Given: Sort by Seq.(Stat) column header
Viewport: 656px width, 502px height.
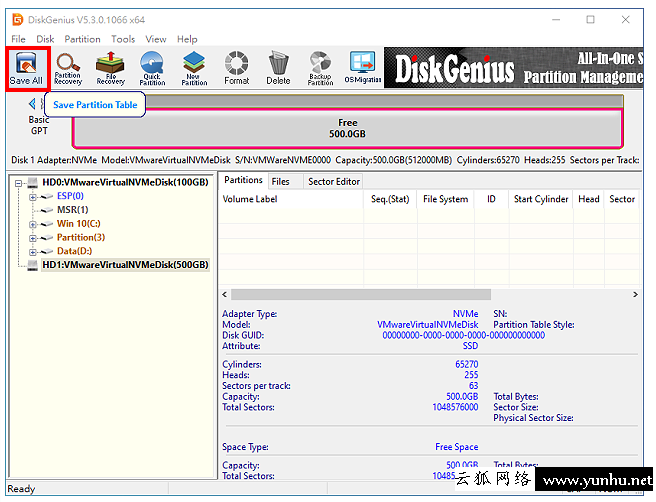Looking at the screenshot, I should click(x=390, y=199).
